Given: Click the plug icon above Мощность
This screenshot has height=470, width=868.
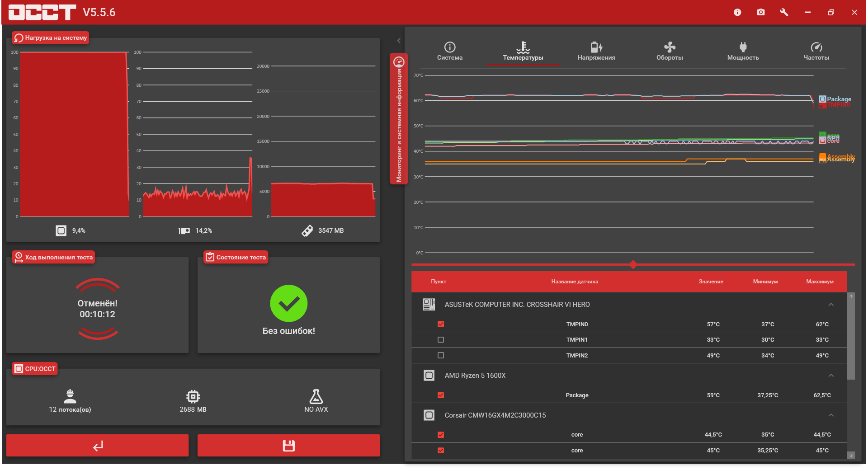Looking at the screenshot, I should click(x=743, y=47).
